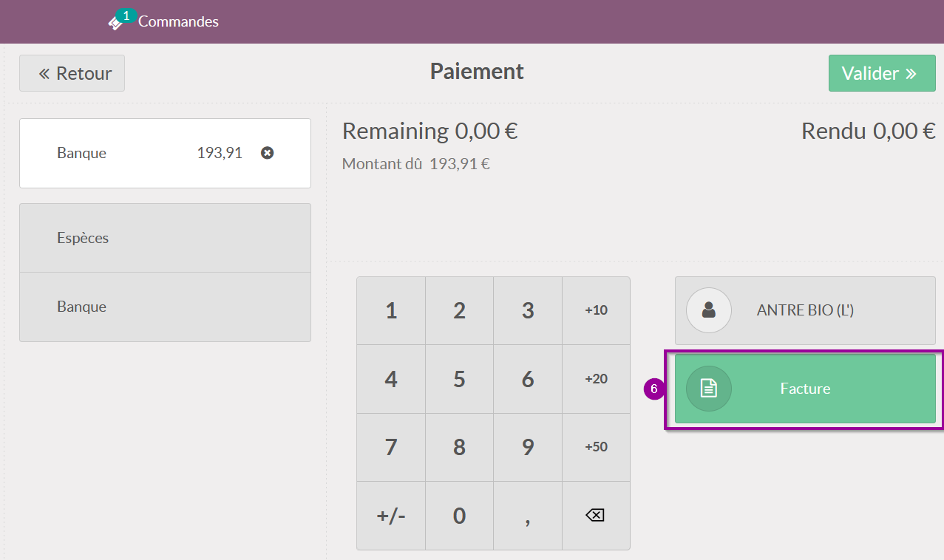Select the Espèces payment method
Image resolution: width=944 pixels, height=560 pixels.
click(165, 238)
